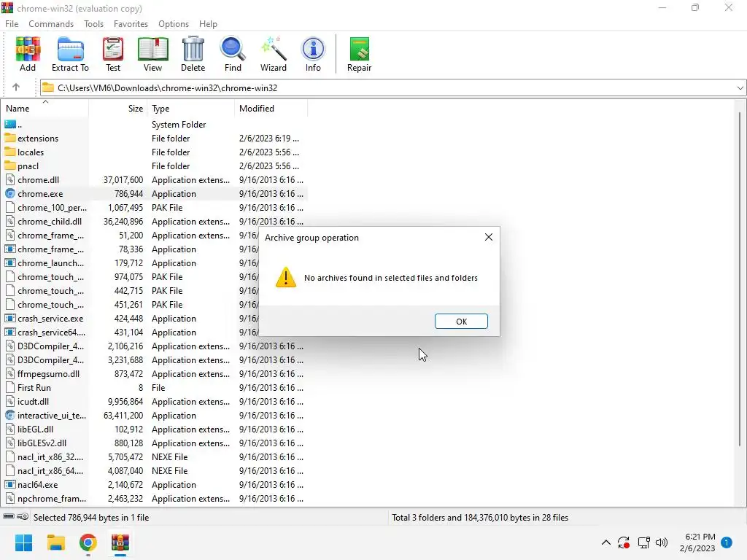This screenshot has height=560, width=747.
Task: Click the clock and date in taskbar
Action: click(697, 542)
